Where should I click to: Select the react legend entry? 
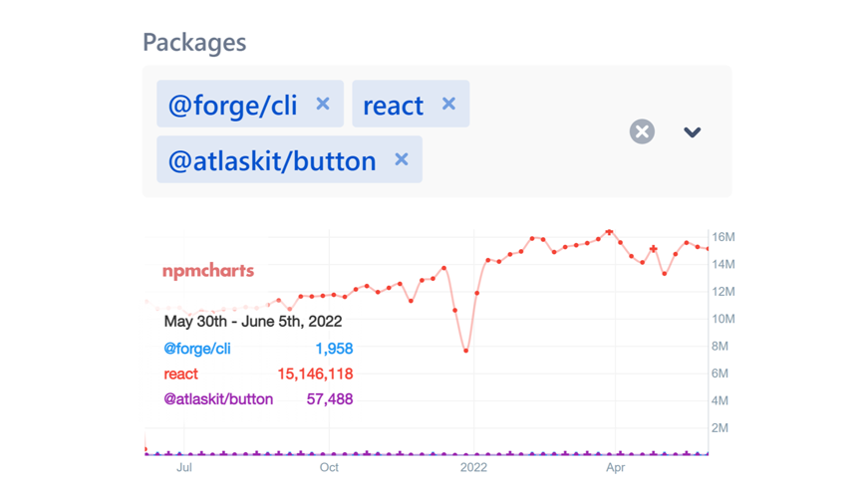tap(181, 374)
